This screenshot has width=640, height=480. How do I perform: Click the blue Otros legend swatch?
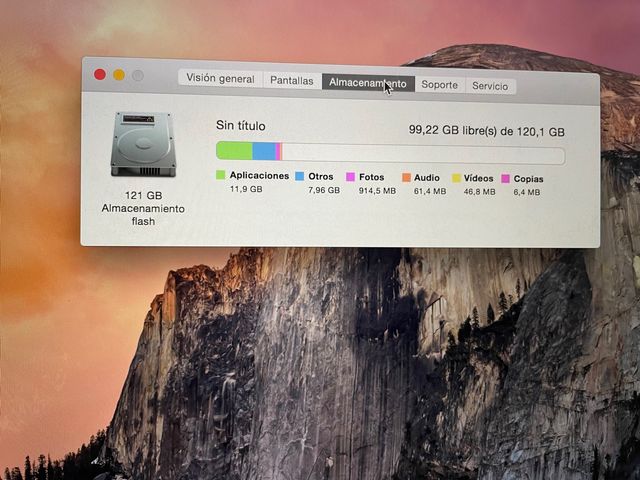pyautogui.click(x=300, y=176)
